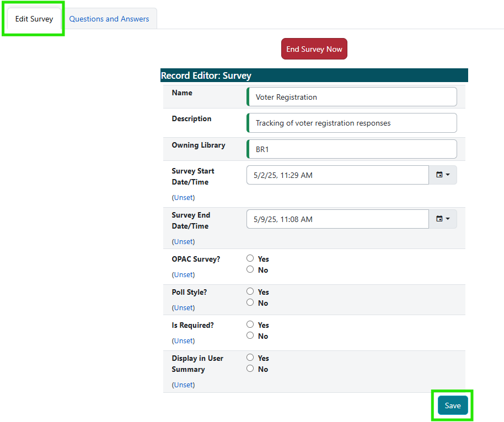Unset the Survey Start Date/Time
The image size is (504, 422).
183,197
